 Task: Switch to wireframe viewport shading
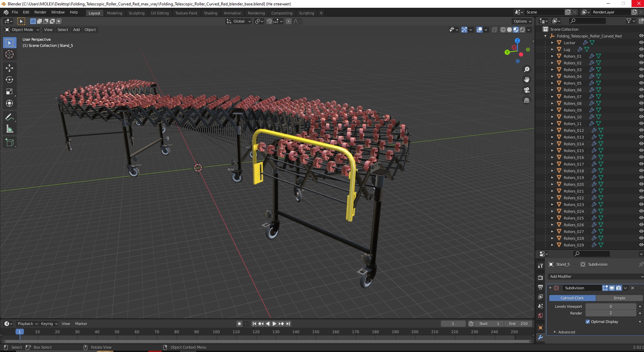(503, 30)
